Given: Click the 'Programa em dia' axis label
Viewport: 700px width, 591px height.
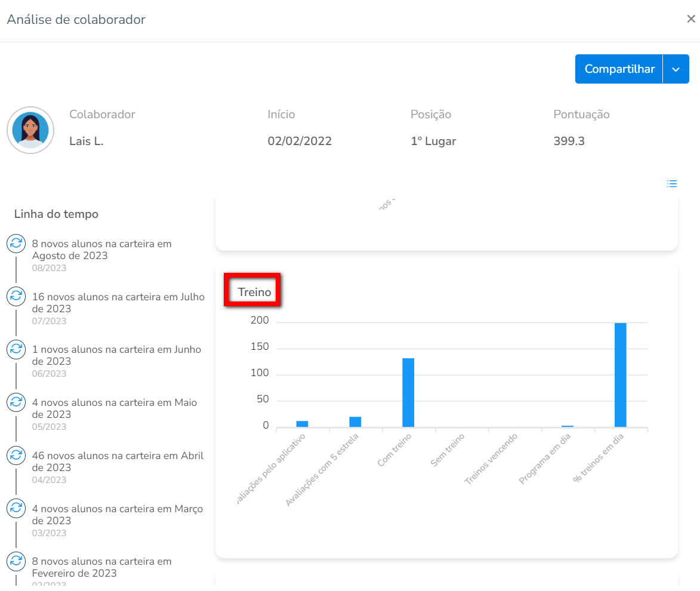Looking at the screenshot, I should click(x=545, y=467).
